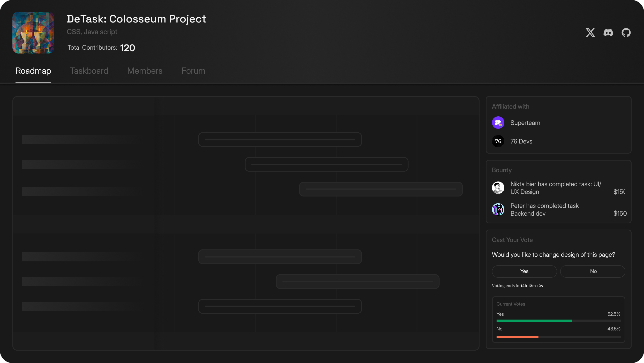The image size is (644, 363).
Task: Click the Superteam purple logo icon
Action: tap(498, 123)
